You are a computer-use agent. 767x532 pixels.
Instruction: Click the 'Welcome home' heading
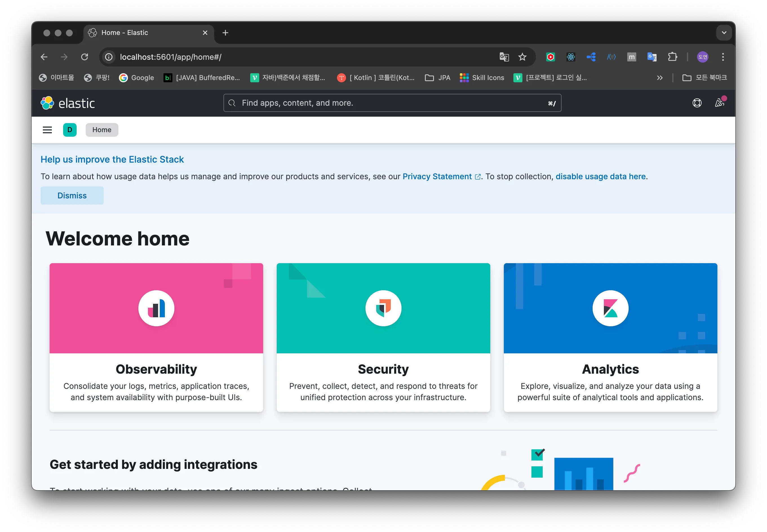pos(118,239)
